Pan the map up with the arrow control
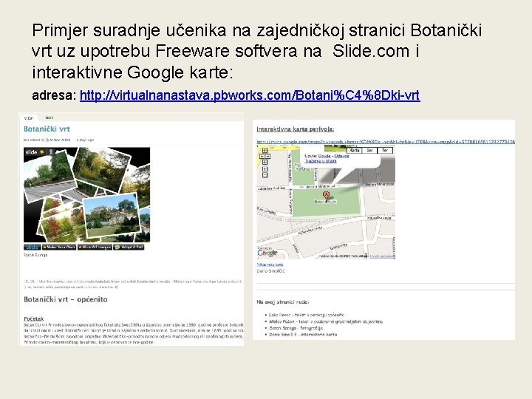Screen dimensions: 532x399 pos(265,150)
